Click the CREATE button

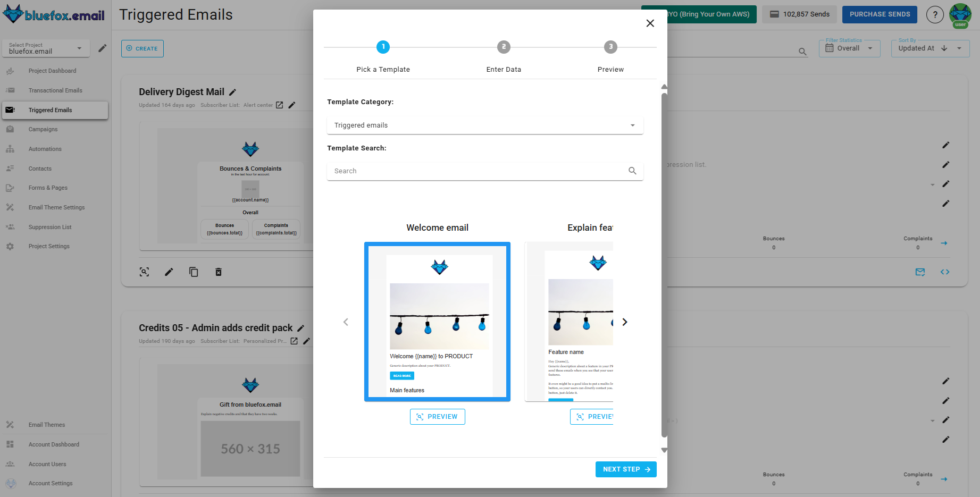142,48
